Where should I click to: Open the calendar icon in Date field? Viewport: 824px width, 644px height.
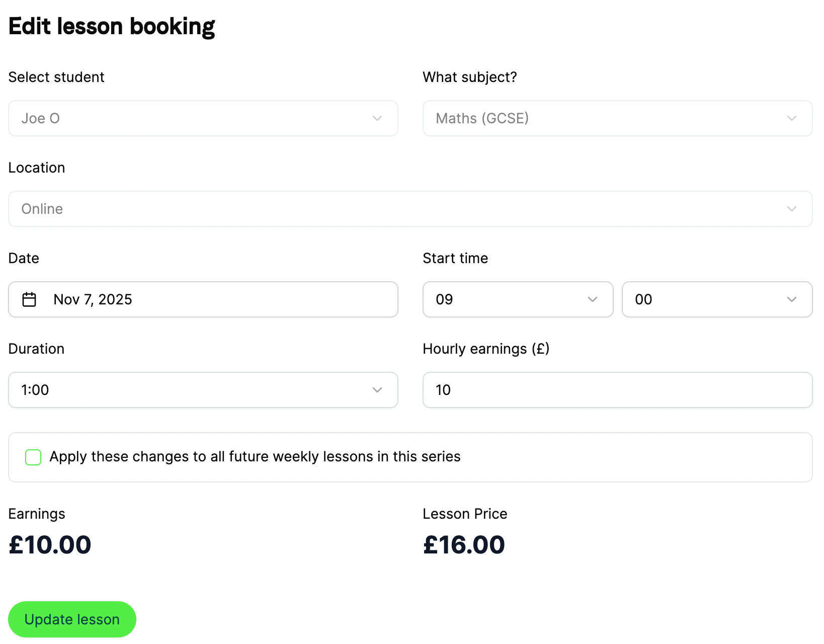(x=29, y=299)
